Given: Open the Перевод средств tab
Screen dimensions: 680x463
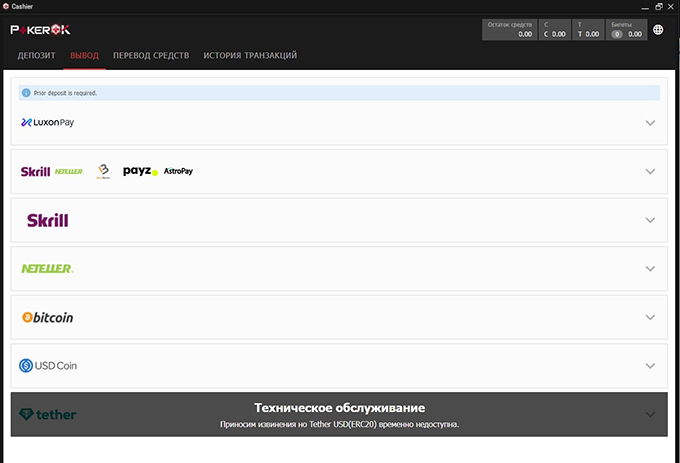Looking at the screenshot, I should point(151,55).
